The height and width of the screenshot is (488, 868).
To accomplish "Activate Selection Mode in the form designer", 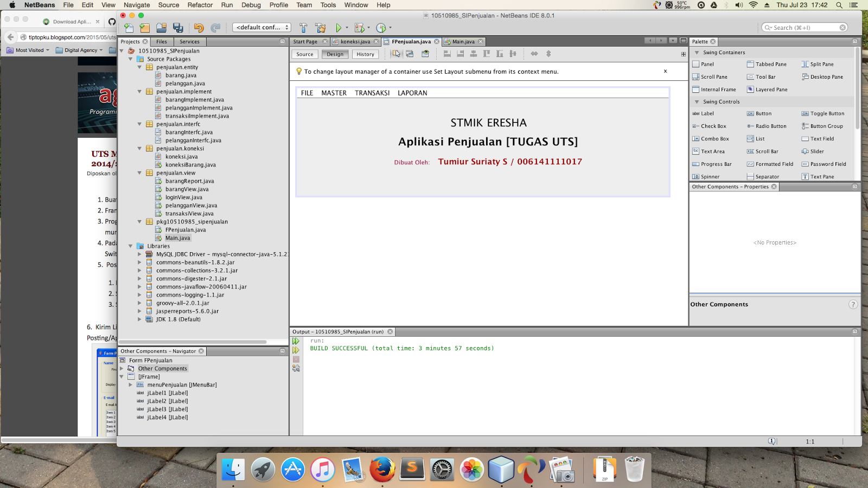I will [x=397, y=54].
